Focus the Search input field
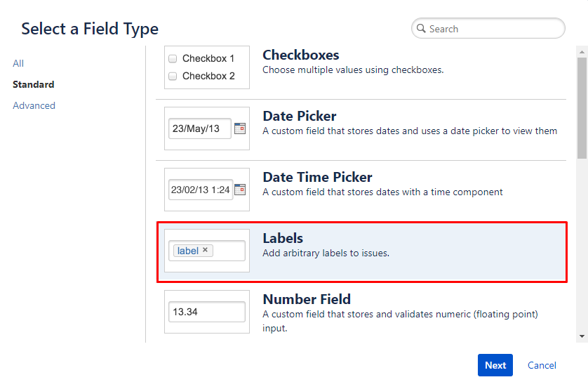 coord(488,29)
